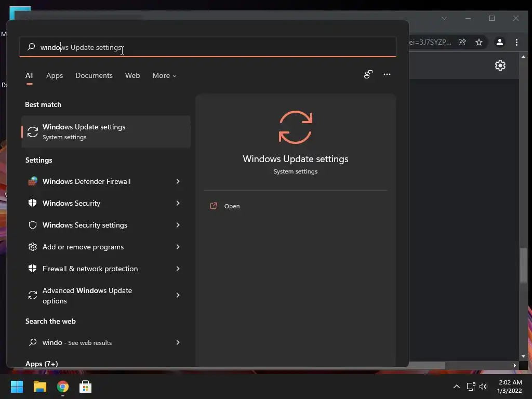Click the Windows Update settings search input field
Image resolution: width=532 pixels, height=399 pixels.
[208, 47]
